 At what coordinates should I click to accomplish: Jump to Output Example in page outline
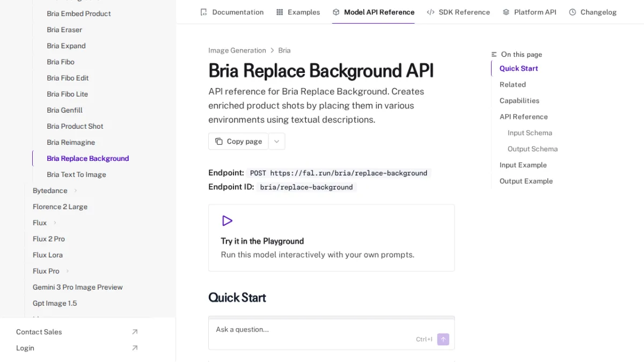coord(526,181)
